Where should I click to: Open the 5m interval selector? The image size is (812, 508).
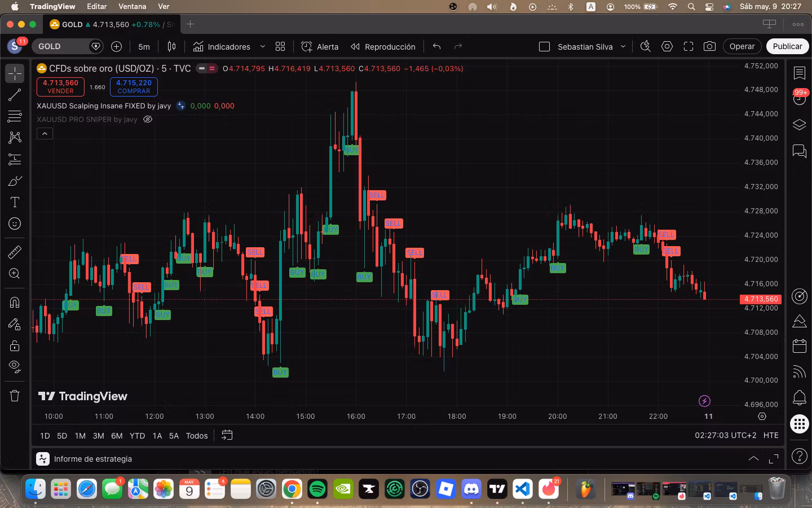click(144, 46)
